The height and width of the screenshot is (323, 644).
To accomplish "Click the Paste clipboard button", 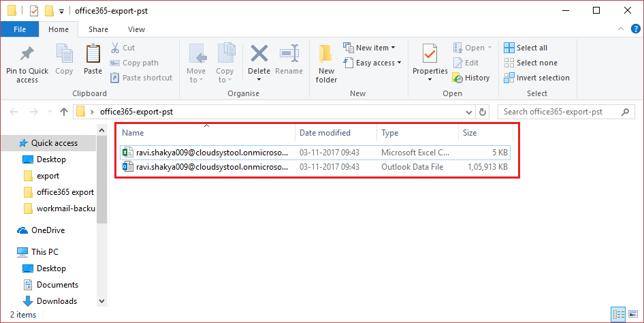I will pyautogui.click(x=93, y=59).
